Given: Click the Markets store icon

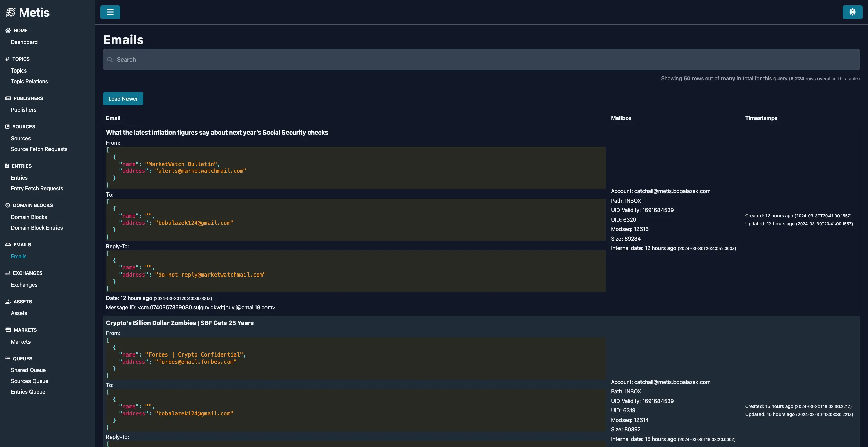Looking at the screenshot, I should click(8, 330).
